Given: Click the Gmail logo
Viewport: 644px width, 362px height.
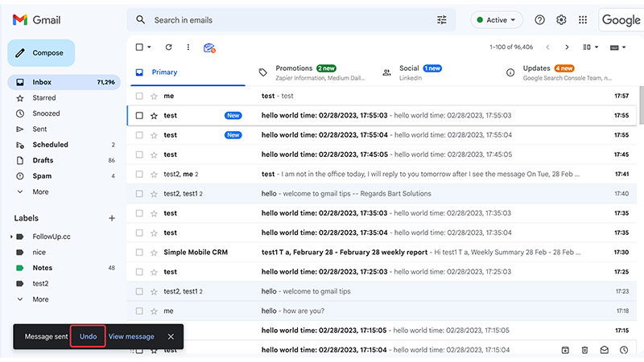Looking at the screenshot, I should pos(36,19).
